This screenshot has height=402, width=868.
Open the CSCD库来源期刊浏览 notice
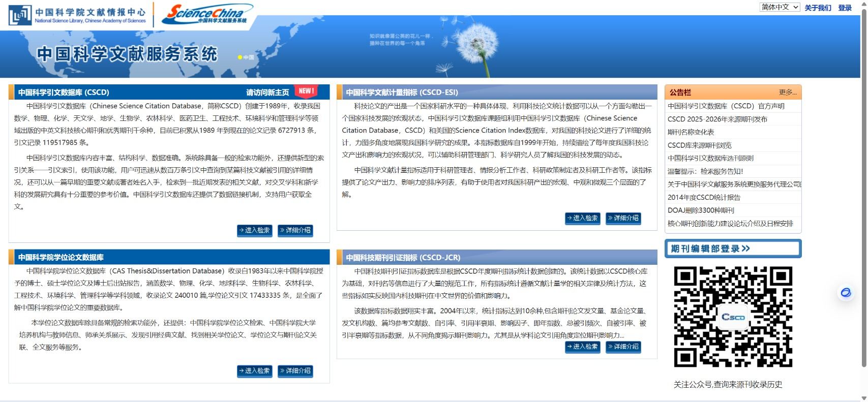click(x=699, y=145)
